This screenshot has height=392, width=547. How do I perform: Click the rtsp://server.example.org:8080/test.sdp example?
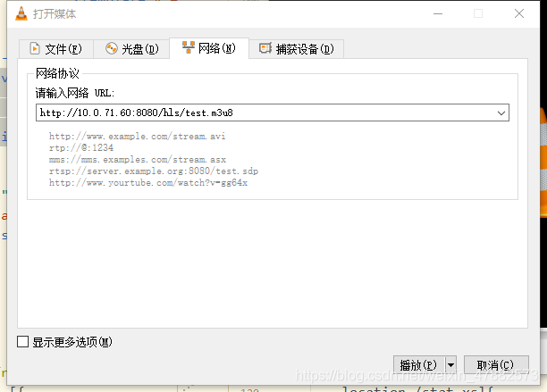154,171
